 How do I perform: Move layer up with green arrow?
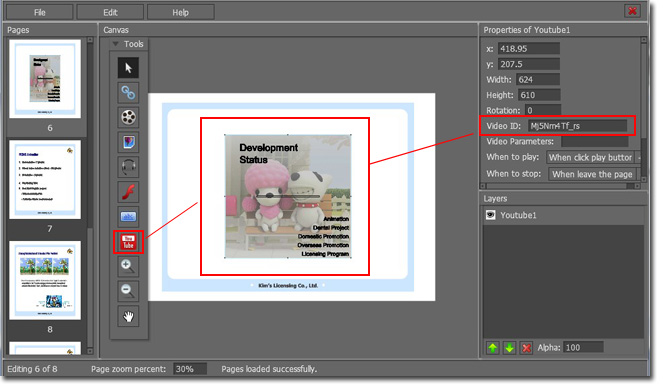[493, 348]
